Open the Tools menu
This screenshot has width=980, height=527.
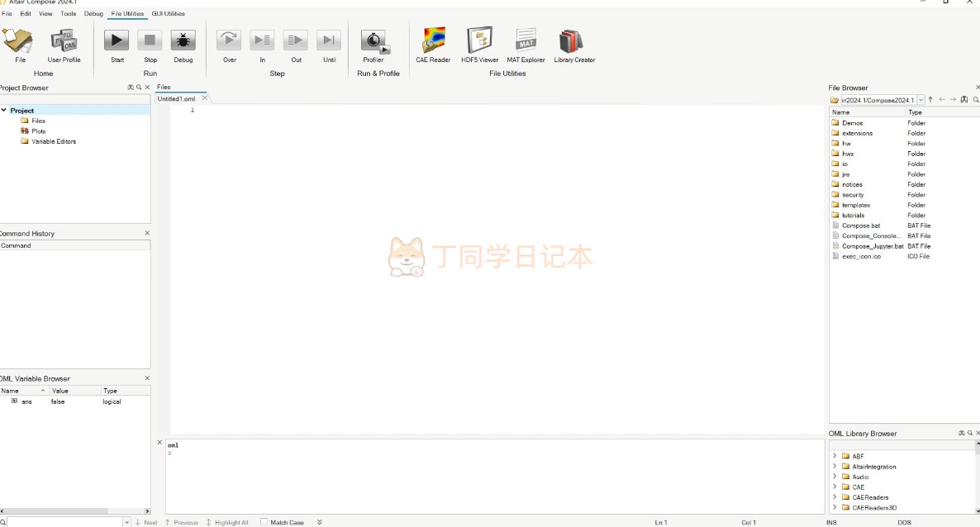pos(68,14)
